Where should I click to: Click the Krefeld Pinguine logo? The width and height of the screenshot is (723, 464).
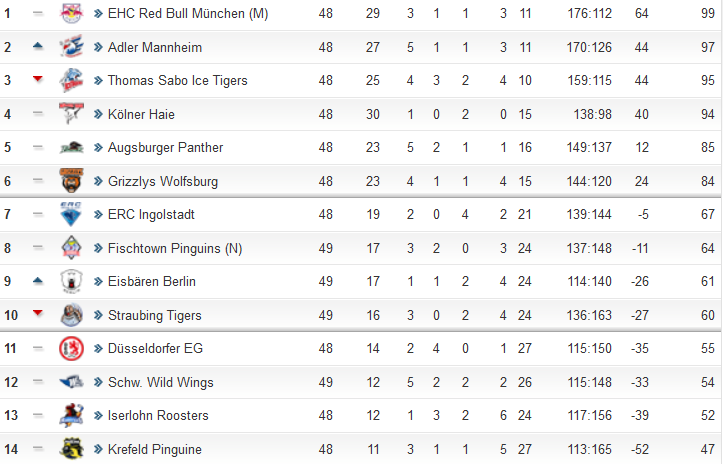(71, 449)
